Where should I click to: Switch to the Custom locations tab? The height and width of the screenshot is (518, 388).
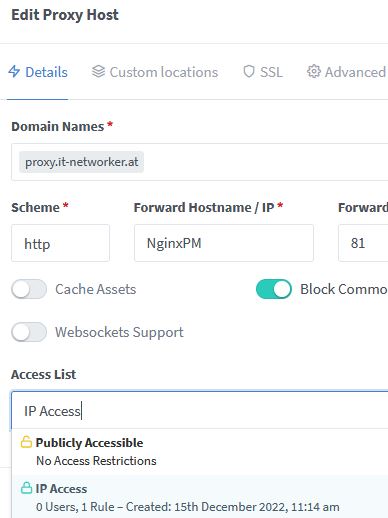click(155, 72)
